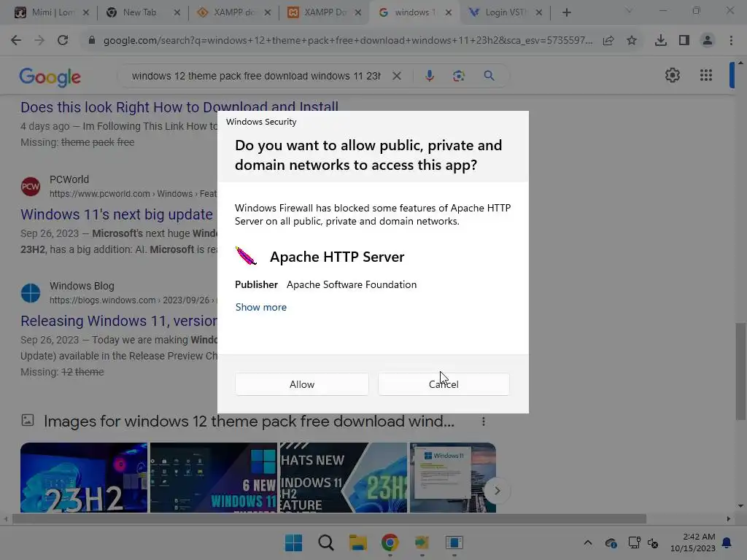The height and width of the screenshot is (560, 747).
Task: Open Images section more options menu
Action: pos(483,421)
